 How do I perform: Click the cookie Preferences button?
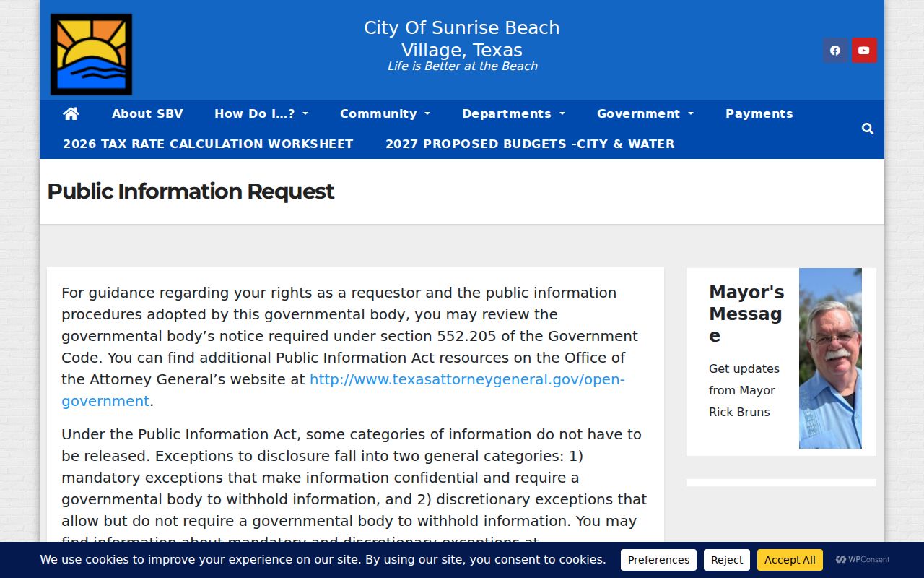tap(658, 560)
